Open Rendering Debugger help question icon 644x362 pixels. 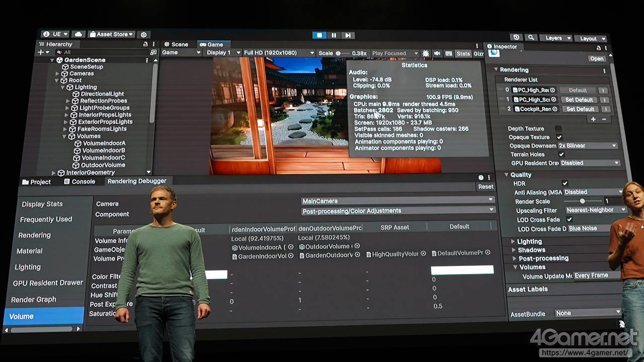481,177
